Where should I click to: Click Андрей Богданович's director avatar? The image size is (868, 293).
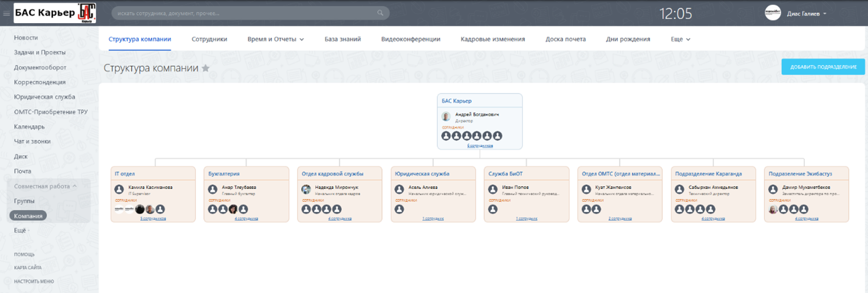(x=446, y=117)
